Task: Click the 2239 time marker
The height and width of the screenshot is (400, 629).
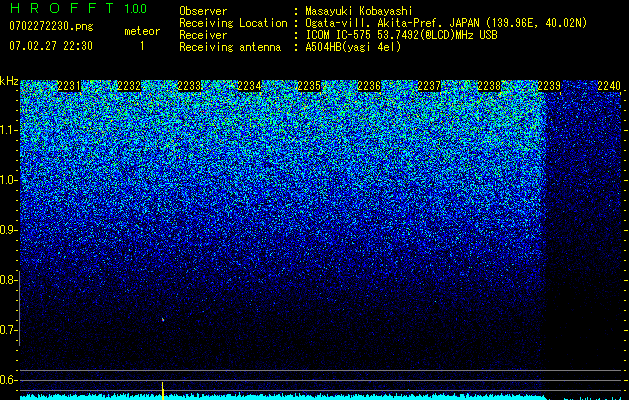Action: coord(549,86)
